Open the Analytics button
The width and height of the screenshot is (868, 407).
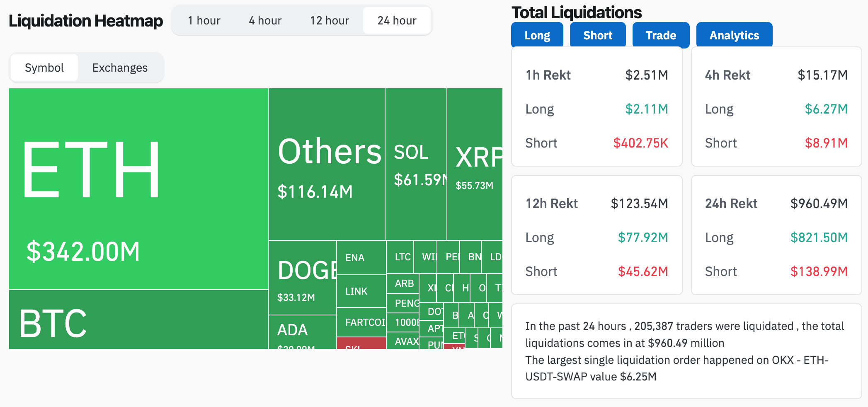click(734, 35)
